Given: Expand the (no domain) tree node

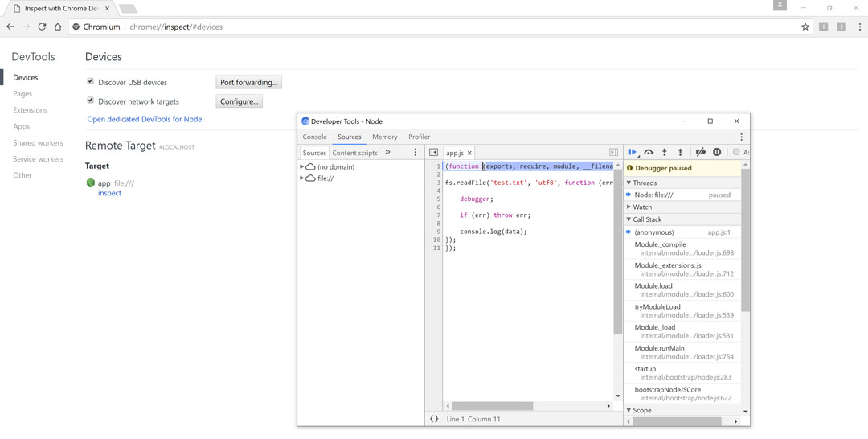Looking at the screenshot, I should tap(301, 166).
